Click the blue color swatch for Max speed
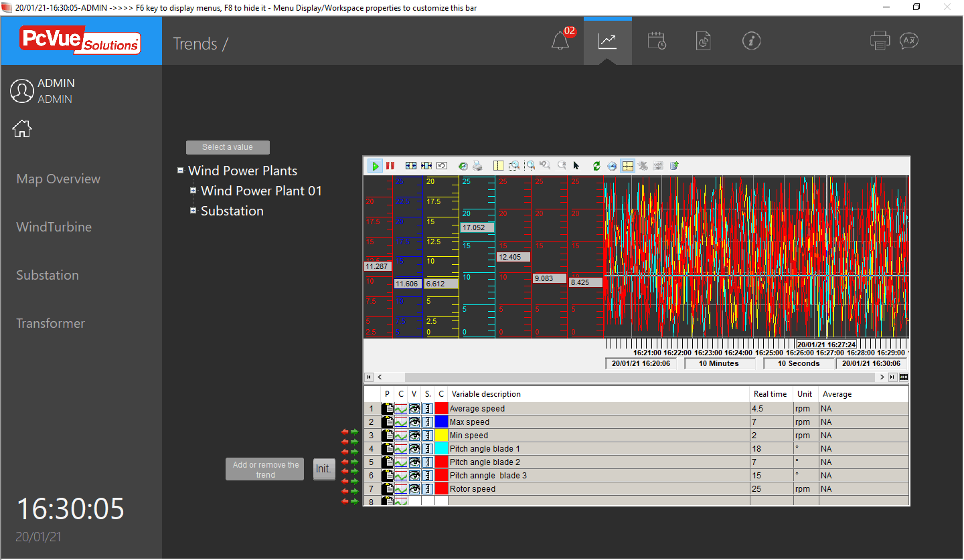The height and width of the screenshot is (560, 964). (441, 422)
